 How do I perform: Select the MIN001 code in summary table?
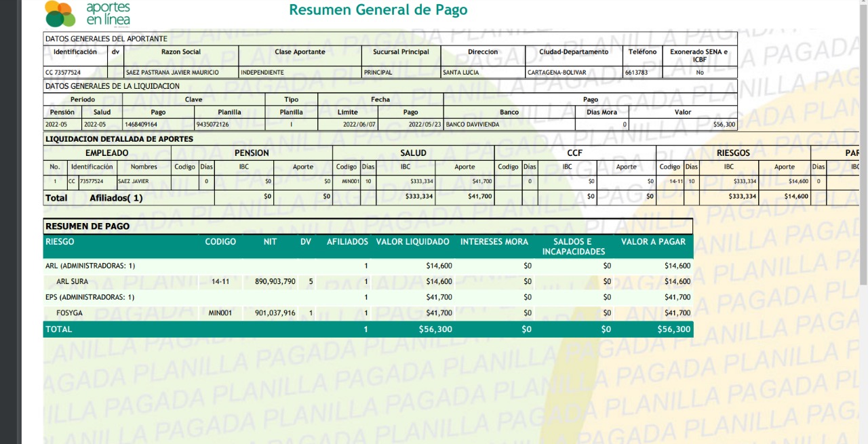coord(220,313)
